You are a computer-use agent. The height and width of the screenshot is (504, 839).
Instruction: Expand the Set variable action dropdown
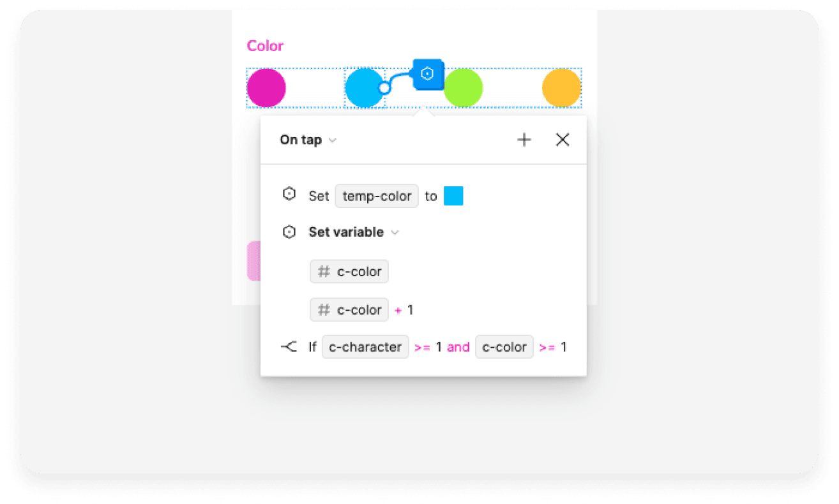[x=395, y=232]
